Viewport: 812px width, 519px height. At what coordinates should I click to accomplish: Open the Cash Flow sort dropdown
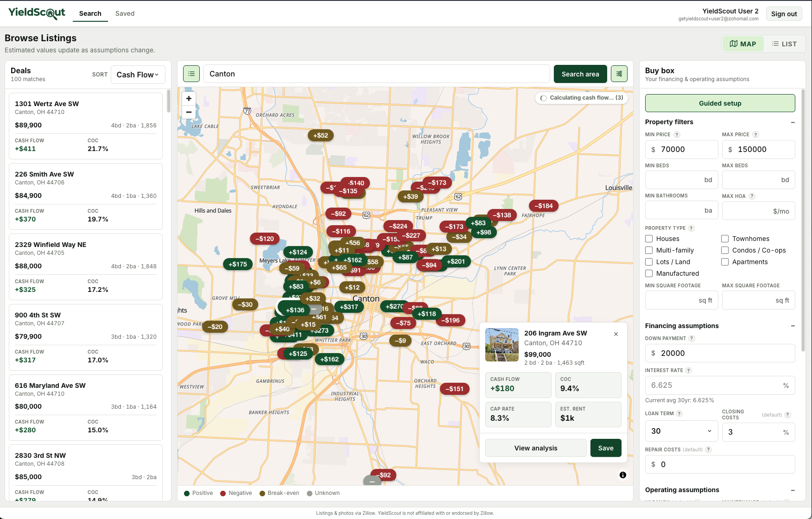(x=138, y=75)
